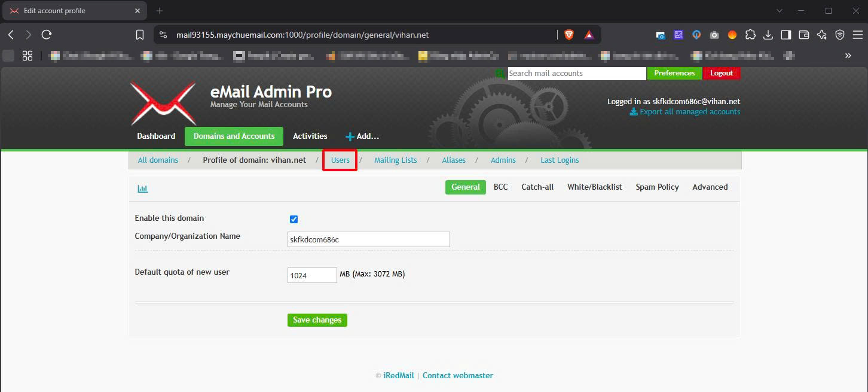Viewport: 868px width, 392px height.
Task: Switch to the General tab
Action: pyautogui.click(x=466, y=187)
